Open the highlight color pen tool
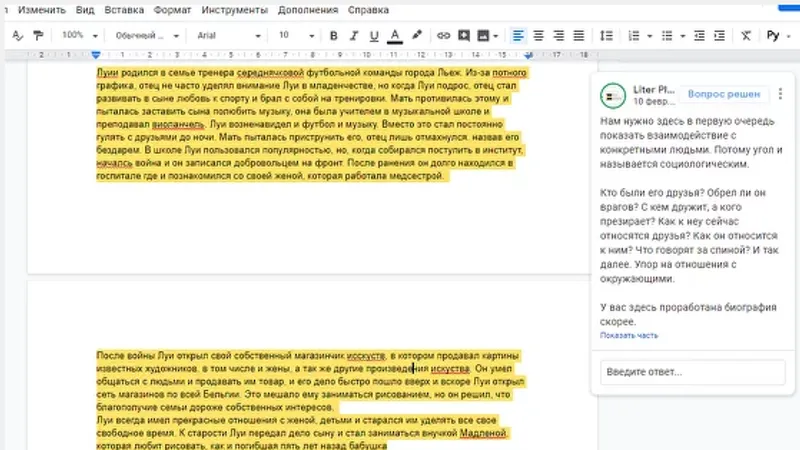The height and width of the screenshot is (450, 800). 417,35
